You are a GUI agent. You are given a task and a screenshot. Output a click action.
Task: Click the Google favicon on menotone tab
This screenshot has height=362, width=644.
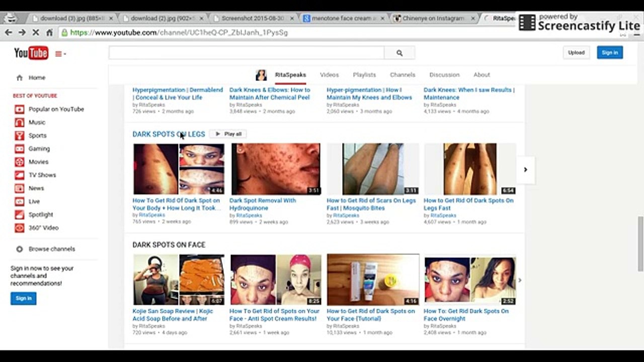click(306, 19)
